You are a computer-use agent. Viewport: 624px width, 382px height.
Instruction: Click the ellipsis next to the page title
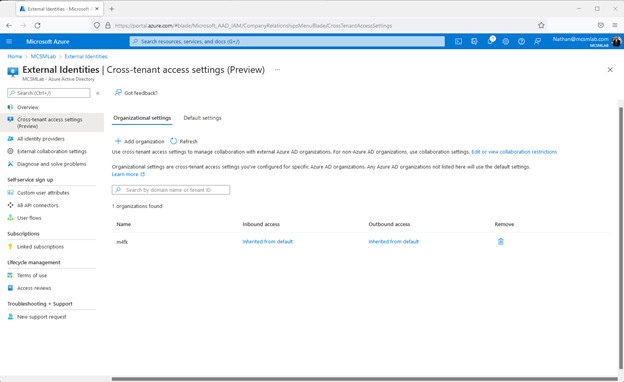(277, 70)
